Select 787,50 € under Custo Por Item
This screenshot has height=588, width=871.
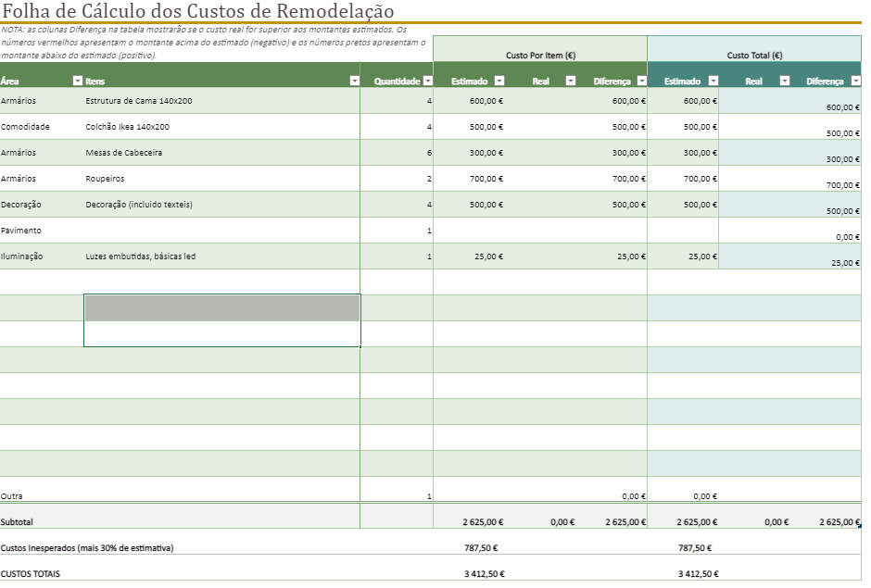point(481,547)
